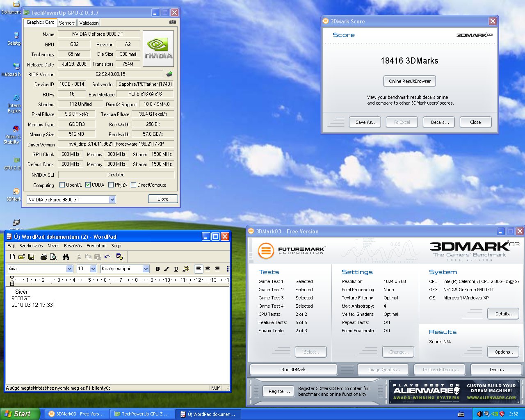Open the Formátum menu in WordPad
This screenshot has height=420, width=525.
(96, 246)
